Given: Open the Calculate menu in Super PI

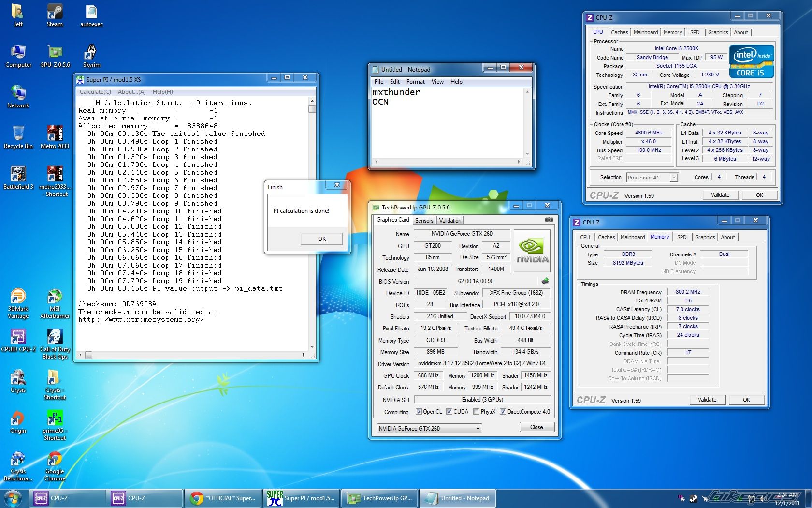Looking at the screenshot, I should [x=95, y=92].
